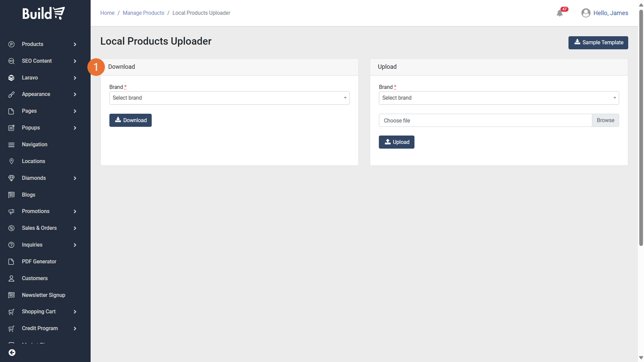The width and height of the screenshot is (644, 362).
Task: Click the Promotions megaphone icon
Action: 11,211
